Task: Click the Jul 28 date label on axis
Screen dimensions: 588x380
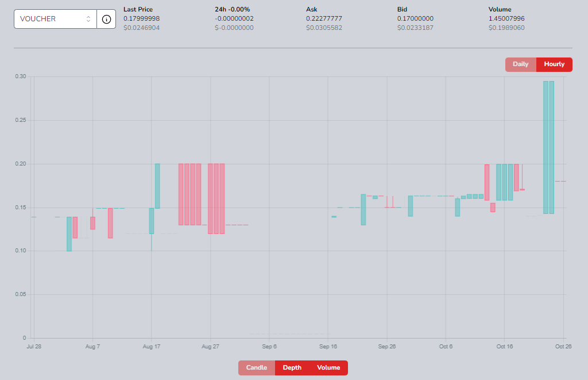Action: [x=34, y=346]
